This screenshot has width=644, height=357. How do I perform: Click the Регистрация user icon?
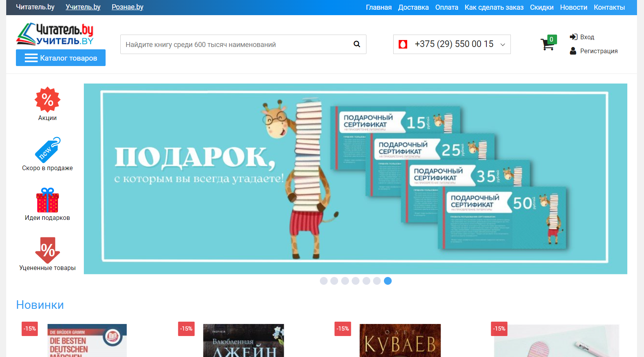click(573, 51)
